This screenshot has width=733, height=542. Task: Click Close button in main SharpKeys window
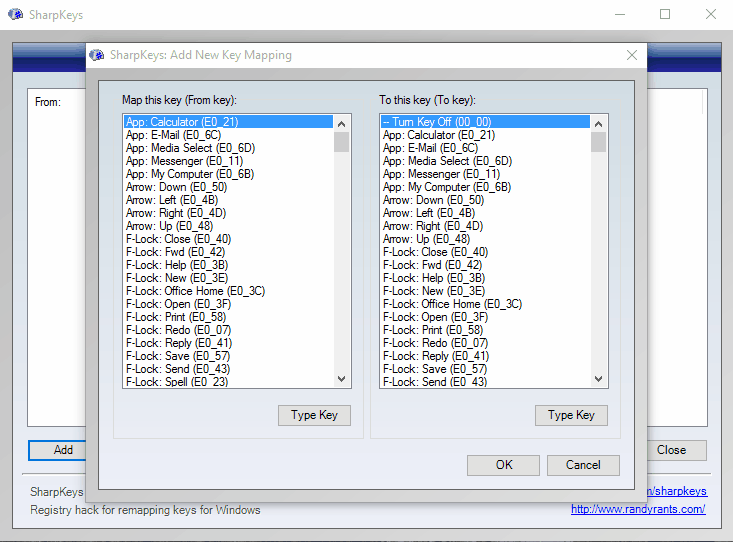tap(676, 450)
